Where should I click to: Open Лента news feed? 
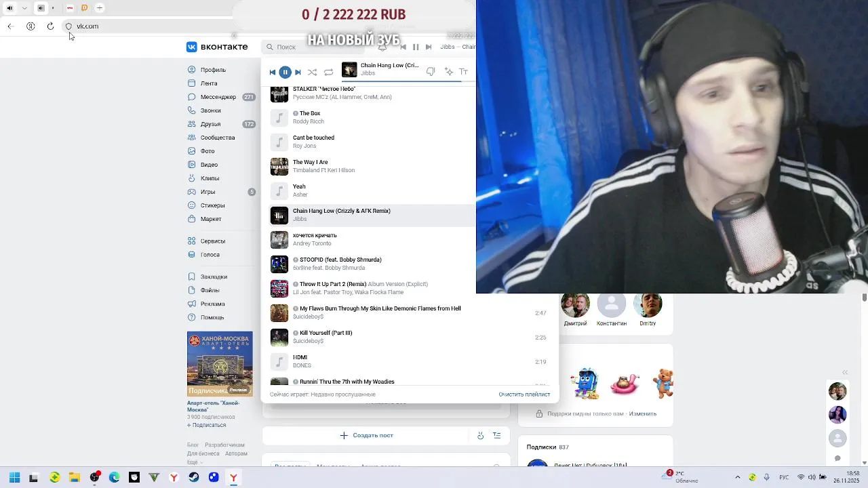(209, 83)
